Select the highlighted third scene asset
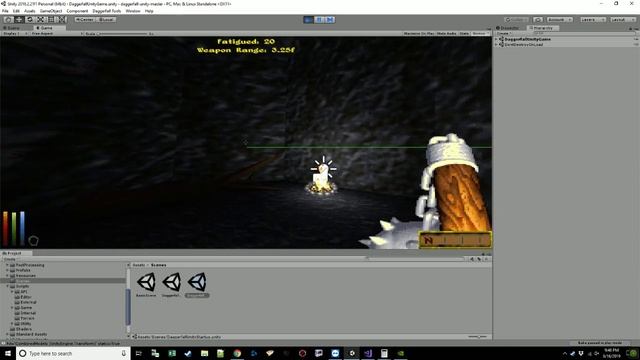Screen dimensions: 640x360 tap(197, 285)
